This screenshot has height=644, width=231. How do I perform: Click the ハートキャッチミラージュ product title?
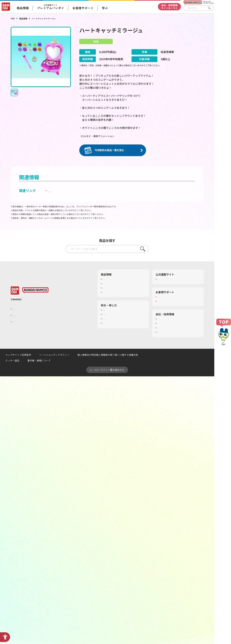[x=111, y=30]
